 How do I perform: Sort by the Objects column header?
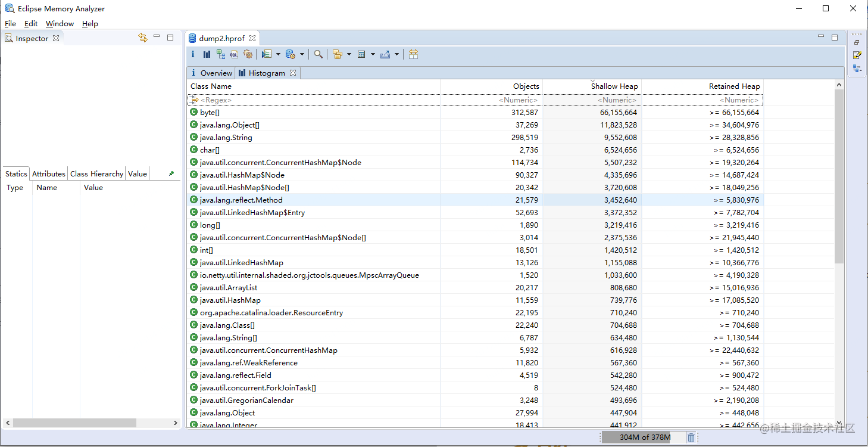click(x=492, y=86)
